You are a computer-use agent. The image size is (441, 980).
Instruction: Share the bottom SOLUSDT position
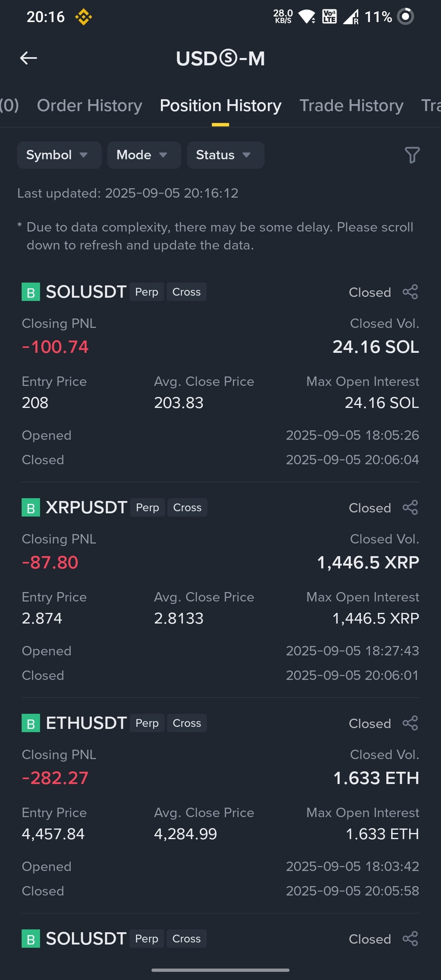coord(410,939)
